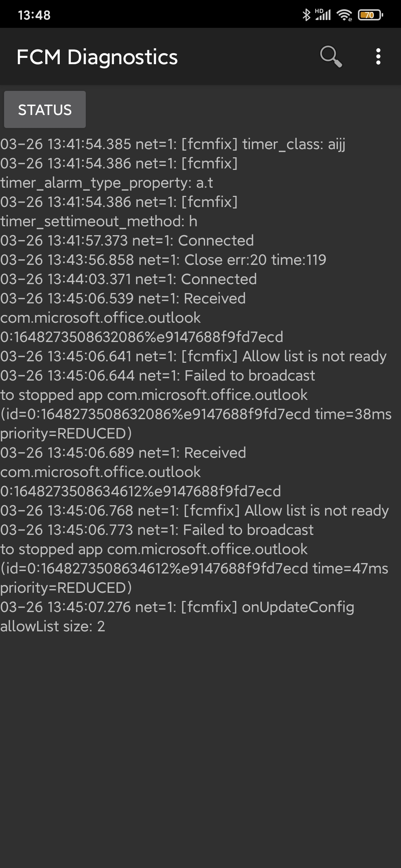Tap the Close err:20 log entry
The image size is (401, 868).
[x=163, y=260]
